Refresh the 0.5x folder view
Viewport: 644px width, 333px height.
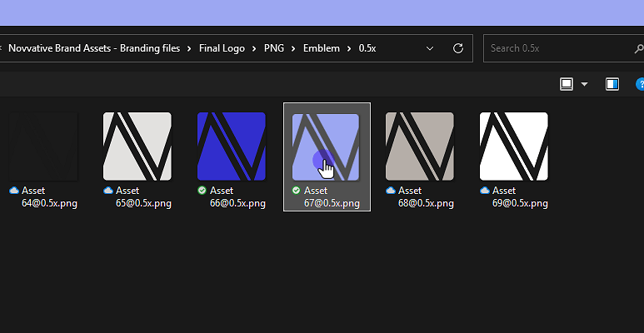458,48
